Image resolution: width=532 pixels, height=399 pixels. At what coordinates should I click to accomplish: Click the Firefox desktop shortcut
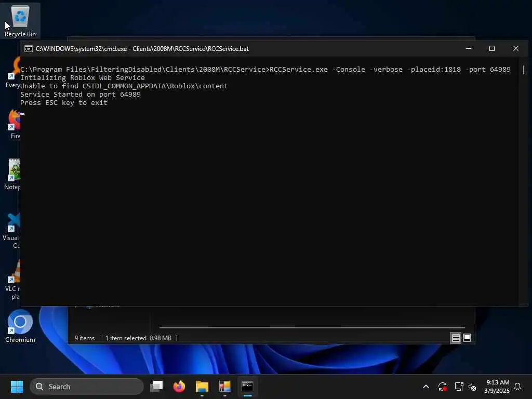(14, 124)
